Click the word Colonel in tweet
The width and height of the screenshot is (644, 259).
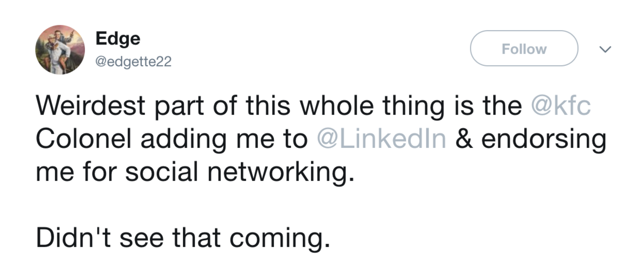click(x=84, y=139)
